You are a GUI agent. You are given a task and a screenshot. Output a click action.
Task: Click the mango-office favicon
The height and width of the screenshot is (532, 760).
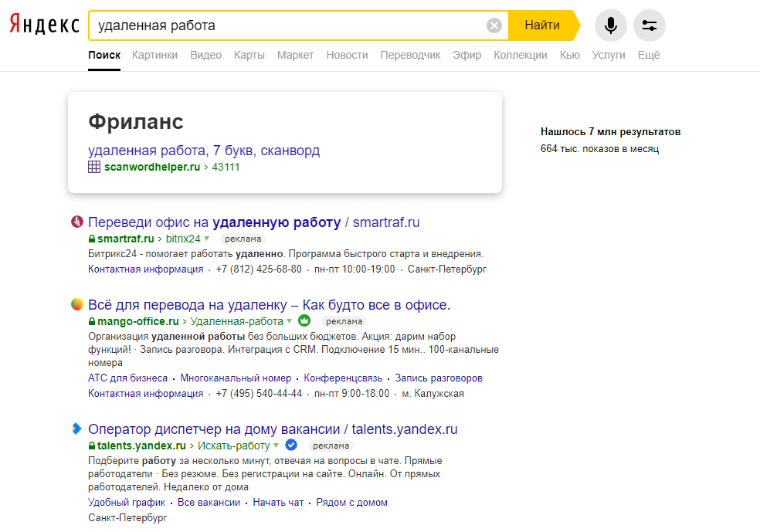pyautogui.click(x=77, y=304)
